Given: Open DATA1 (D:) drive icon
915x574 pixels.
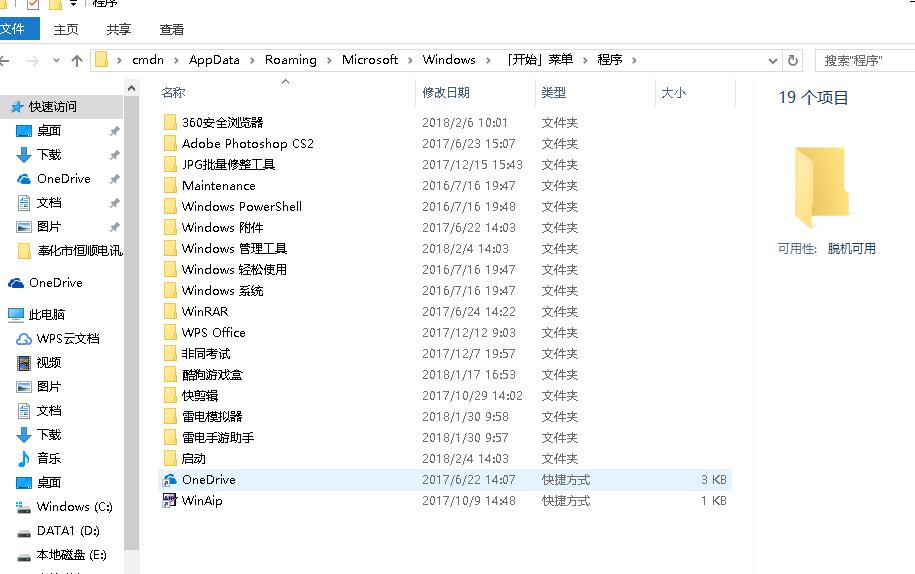Looking at the screenshot, I should pyautogui.click(x=24, y=531).
